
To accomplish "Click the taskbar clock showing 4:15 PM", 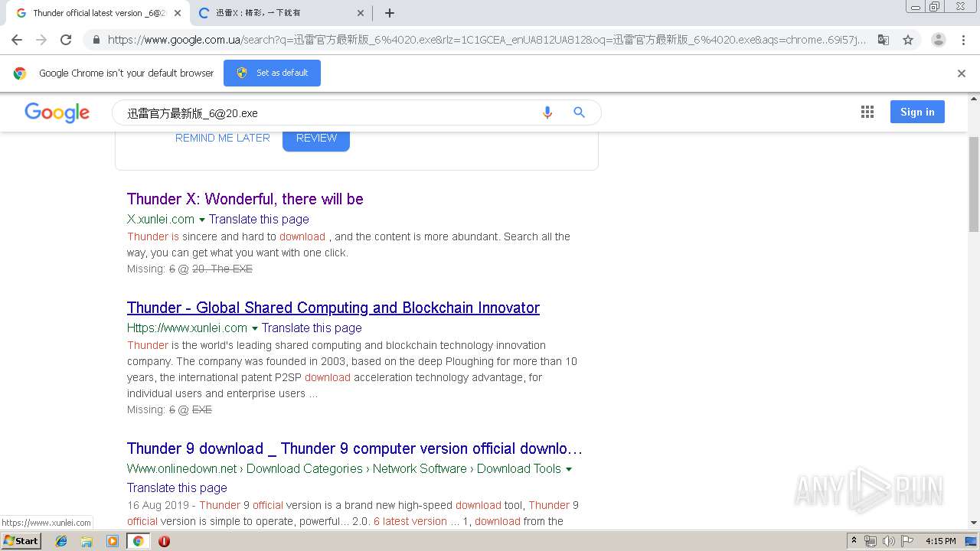I will coord(940,541).
